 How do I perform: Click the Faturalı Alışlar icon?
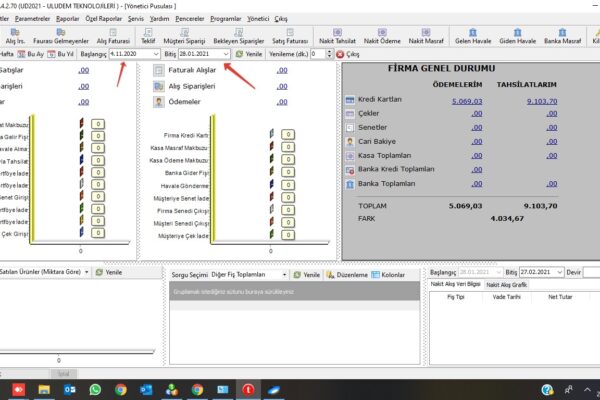pos(159,71)
